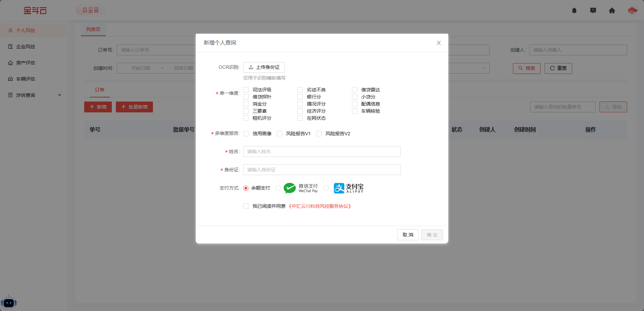
Task: Select 个人风控 in the sidebar
Action: click(34, 30)
